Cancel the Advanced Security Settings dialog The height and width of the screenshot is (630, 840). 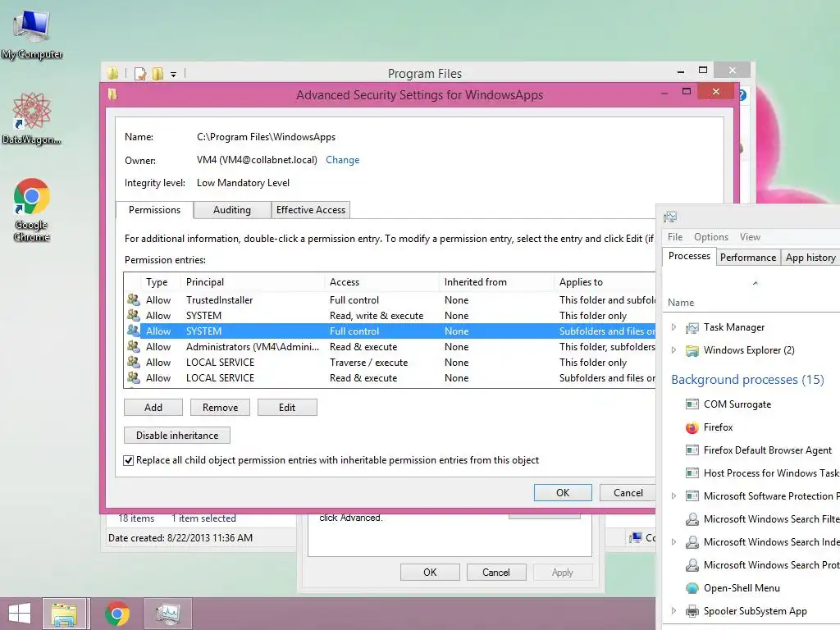click(628, 493)
